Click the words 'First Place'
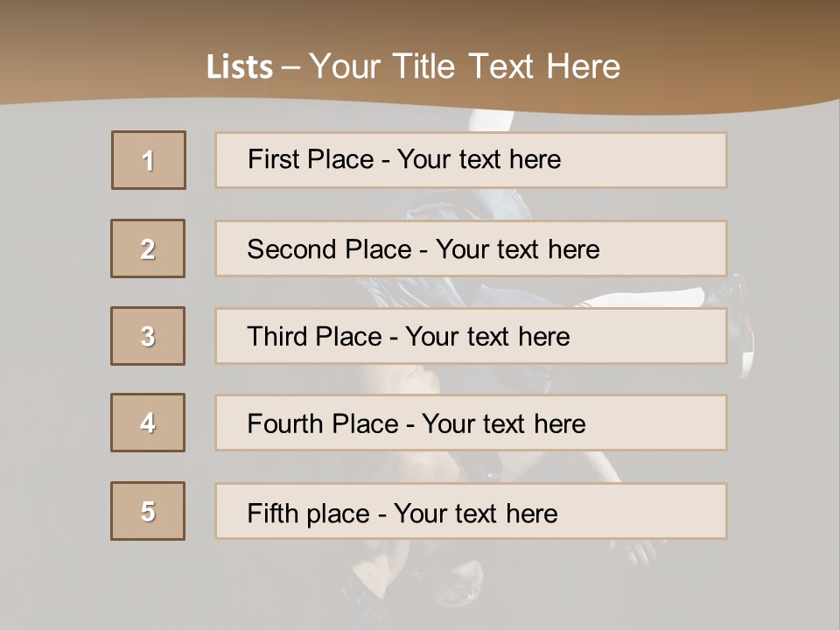Viewport: 840px width, 630px height. point(312,159)
